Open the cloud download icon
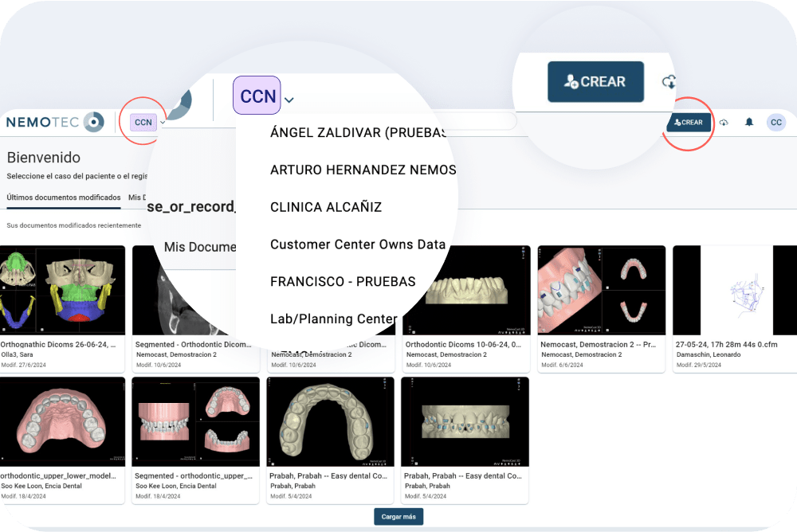 coord(724,123)
